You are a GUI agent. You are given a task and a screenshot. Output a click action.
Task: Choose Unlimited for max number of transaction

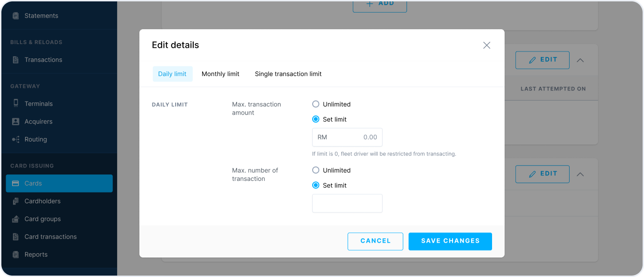[x=316, y=170]
